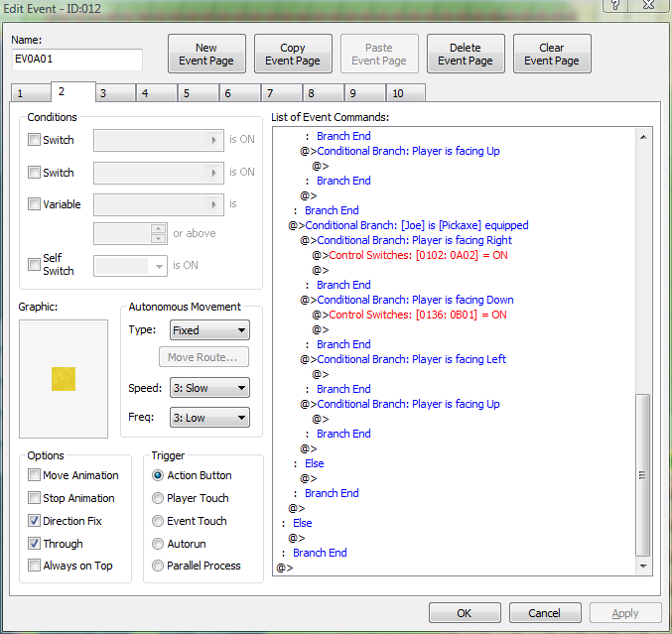
Task: Enable Stop Animation option
Action: (x=34, y=498)
